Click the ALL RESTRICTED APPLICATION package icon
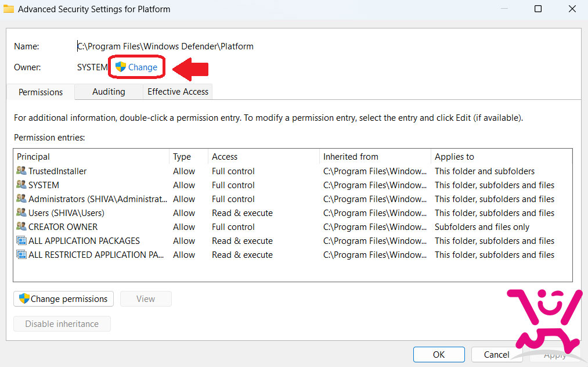 [21, 254]
